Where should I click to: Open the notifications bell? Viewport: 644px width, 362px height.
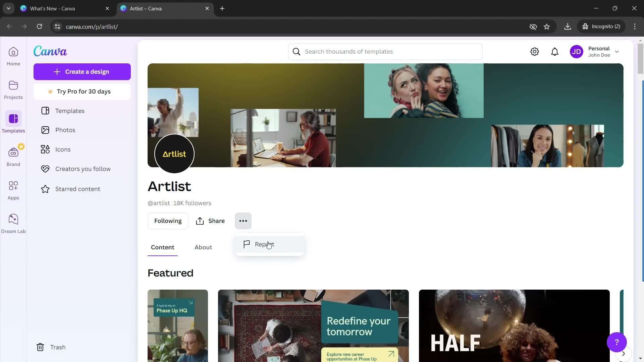[555, 52]
